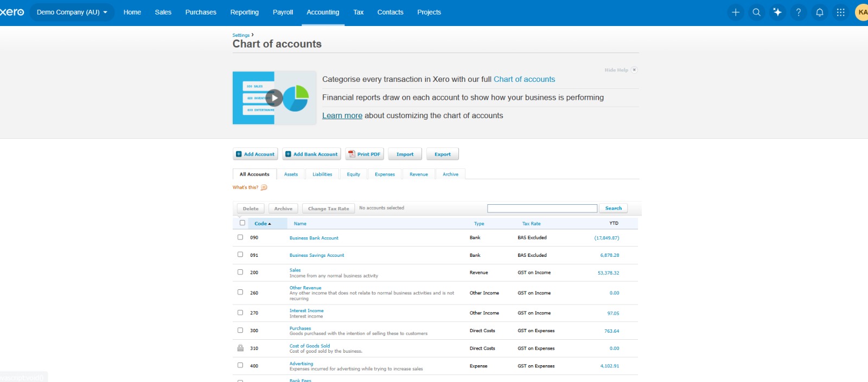Open the Tax menu

pyautogui.click(x=359, y=12)
